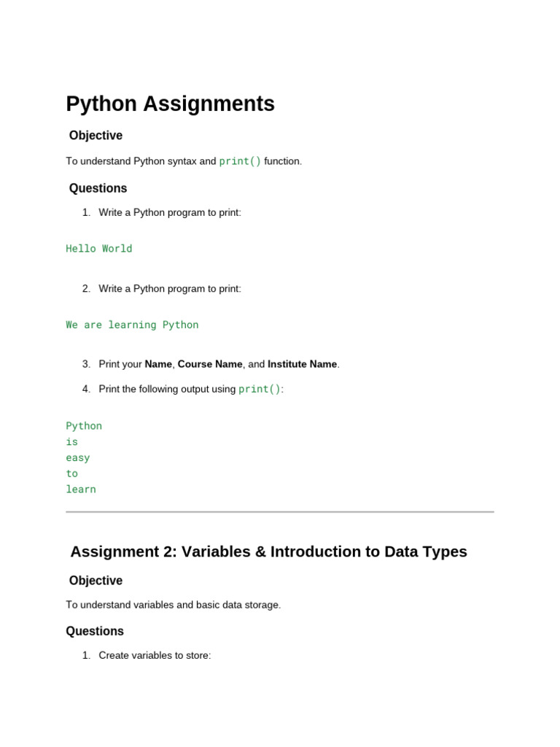
Task: Click the word "is" in the code output
Action: click(71, 442)
